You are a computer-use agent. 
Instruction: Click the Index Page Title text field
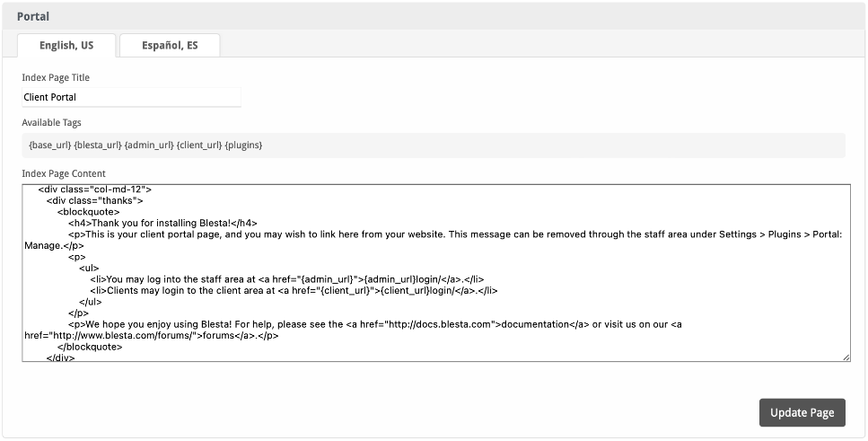(131, 97)
